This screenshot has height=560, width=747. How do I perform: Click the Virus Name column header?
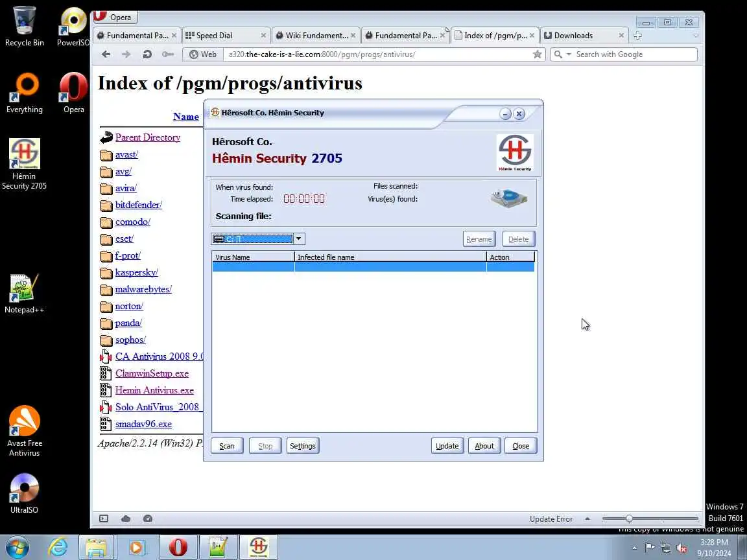pos(254,257)
